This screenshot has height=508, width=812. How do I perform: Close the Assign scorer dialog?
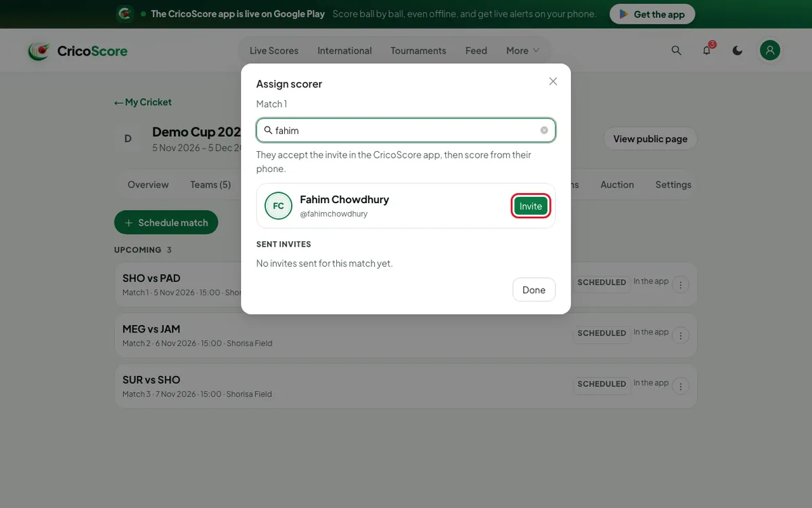(x=553, y=81)
